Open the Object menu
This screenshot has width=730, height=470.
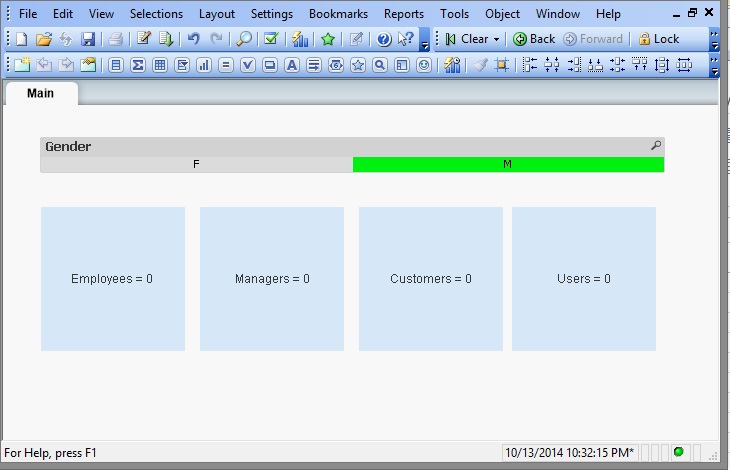[x=502, y=14]
